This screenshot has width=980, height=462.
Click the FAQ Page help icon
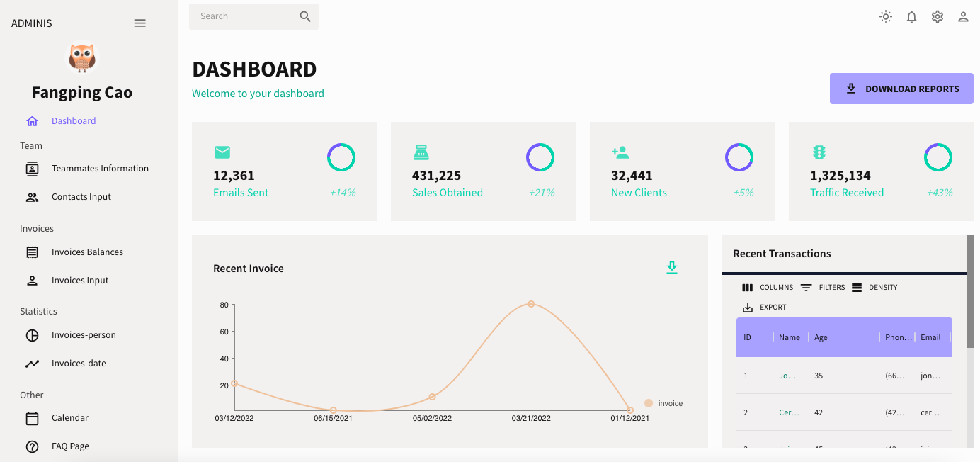(32, 446)
